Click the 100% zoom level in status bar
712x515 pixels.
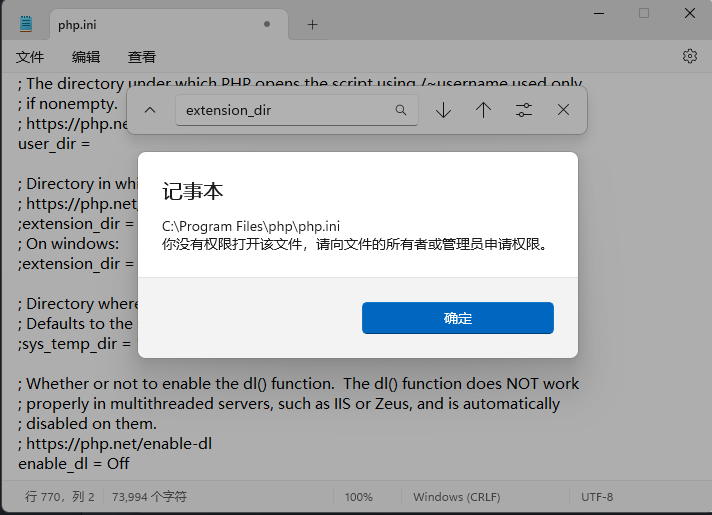(x=358, y=496)
